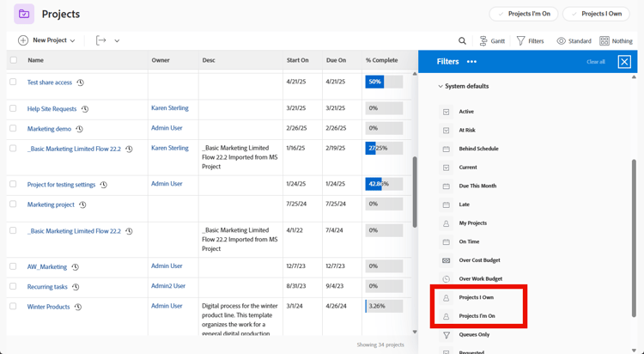
Task: Open the Winter Products project link
Action: coord(48,307)
